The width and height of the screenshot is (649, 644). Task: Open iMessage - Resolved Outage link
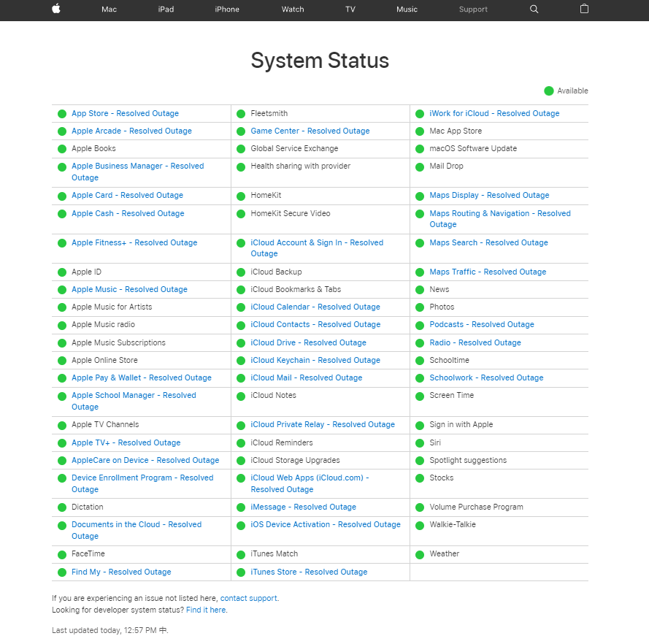coord(304,507)
